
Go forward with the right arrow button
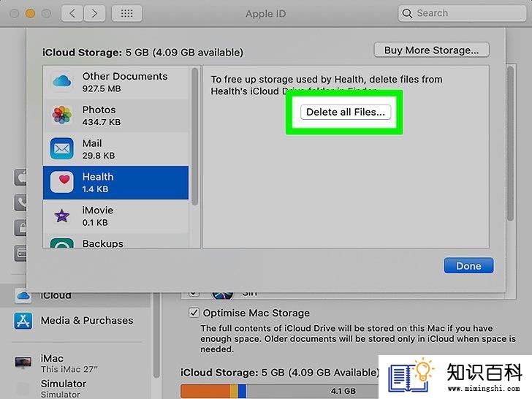pyautogui.click(x=94, y=14)
